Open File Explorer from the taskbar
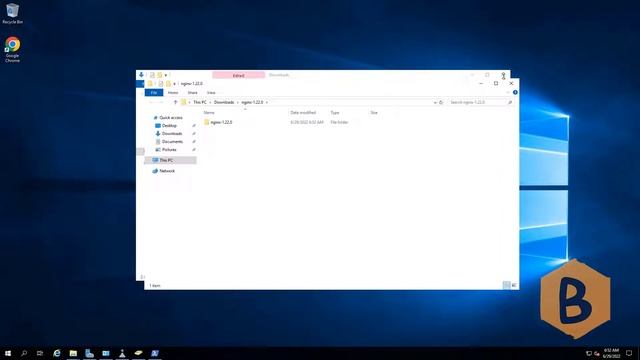This screenshot has width=640, height=360. 73,353
